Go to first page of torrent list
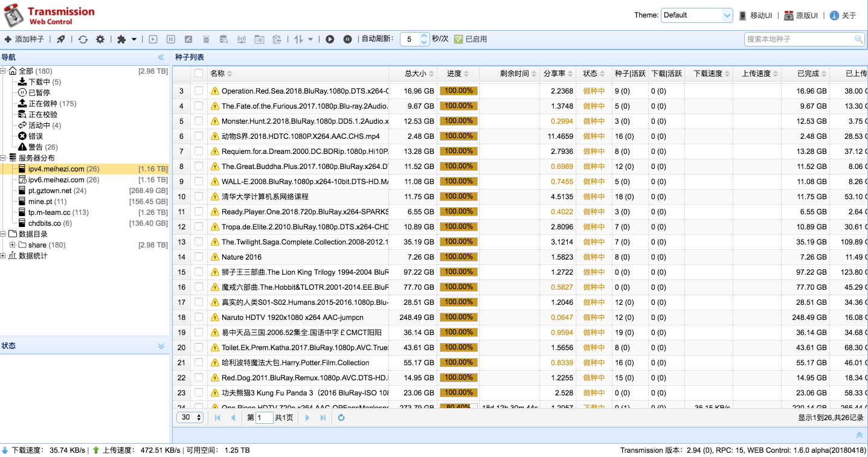The width and height of the screenshot is (868, 457). coord(217,418)
